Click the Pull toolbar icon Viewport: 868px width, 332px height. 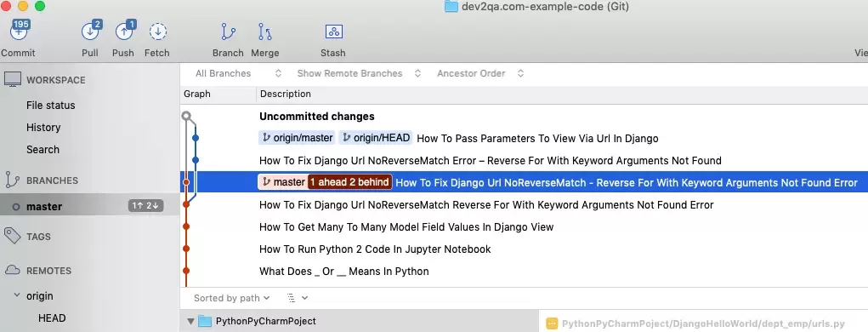(90, 31)
